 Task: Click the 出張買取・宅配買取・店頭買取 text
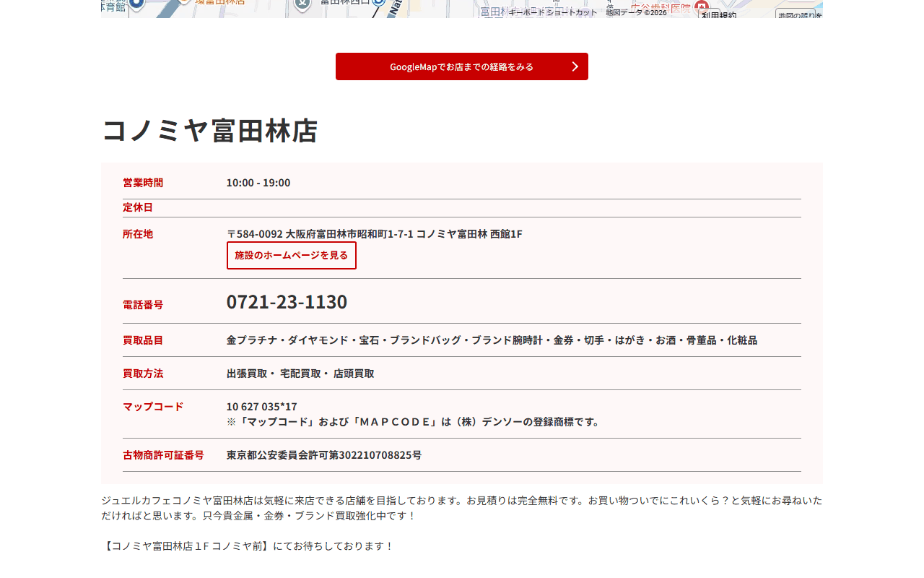point(300,374)
